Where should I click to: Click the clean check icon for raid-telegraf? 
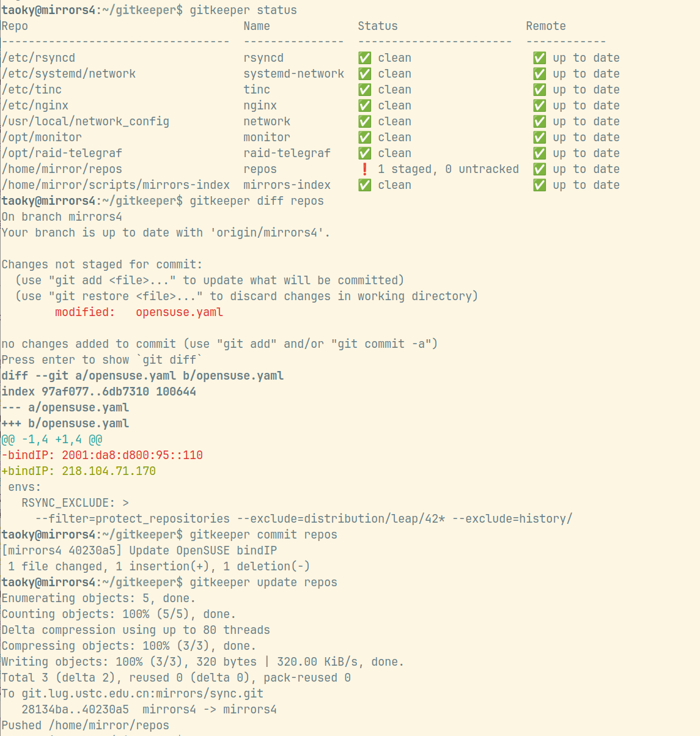point(365,153)
